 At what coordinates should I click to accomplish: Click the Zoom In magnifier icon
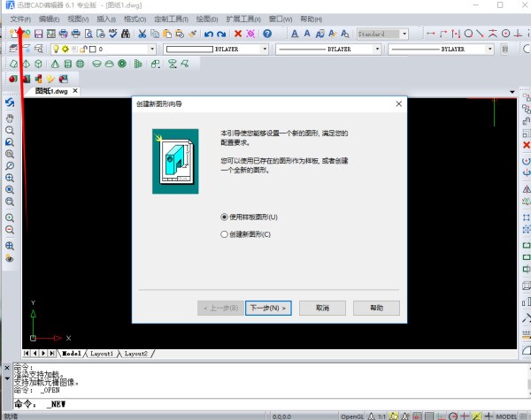10,218
